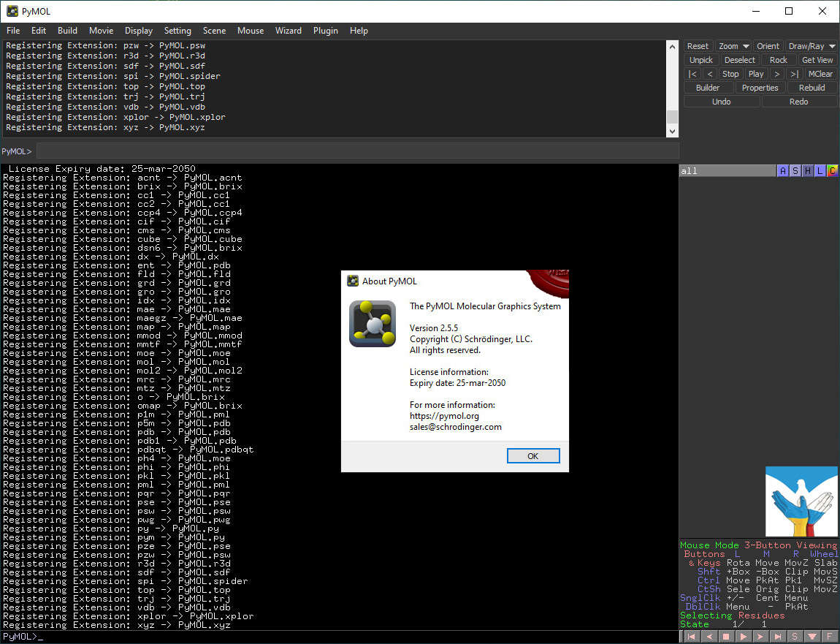The image size is (840, 644).
Task: Click the Get View button
Action: pyautogui.click(x=817, y=60)
